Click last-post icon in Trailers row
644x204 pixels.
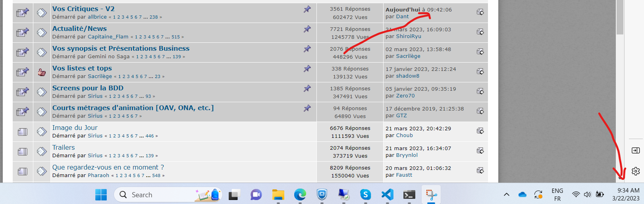(x=480, y=151)
